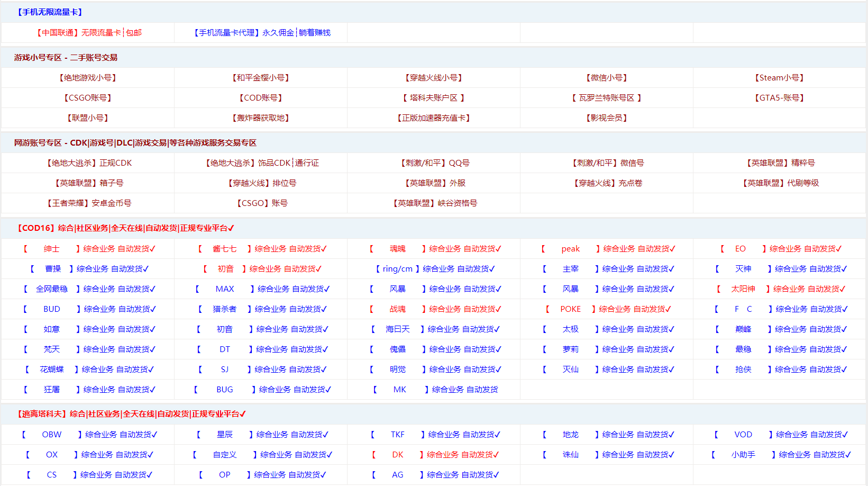Viewport: 868px width, 486px height.
Task: Open the 瓦罗兰特账号区 link
Action: click(607, 97)
